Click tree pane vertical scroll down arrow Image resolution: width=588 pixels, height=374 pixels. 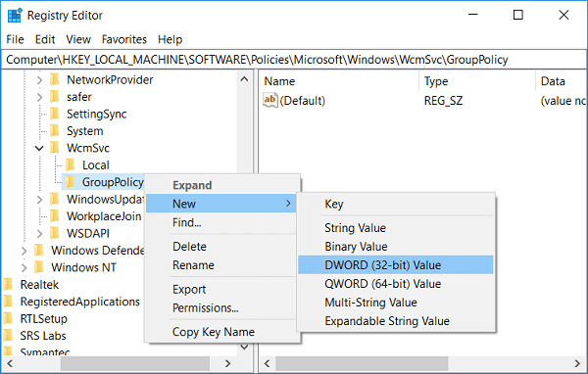[244, 347]
